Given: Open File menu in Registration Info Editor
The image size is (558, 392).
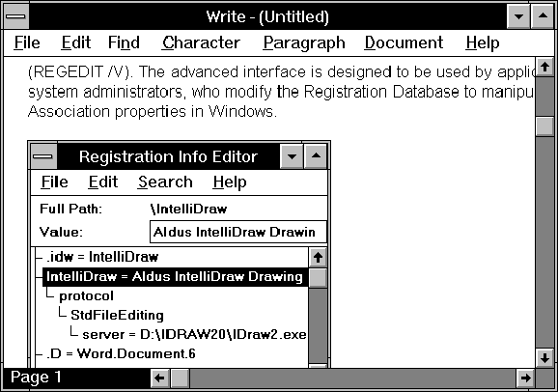Looking at the screenshot, I should 54,182.
